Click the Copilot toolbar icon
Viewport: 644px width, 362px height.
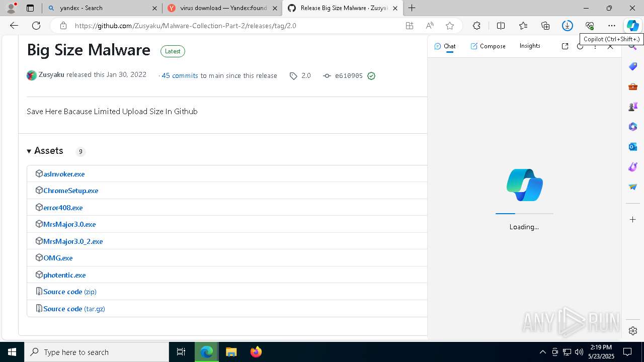[x=632, y=26]
